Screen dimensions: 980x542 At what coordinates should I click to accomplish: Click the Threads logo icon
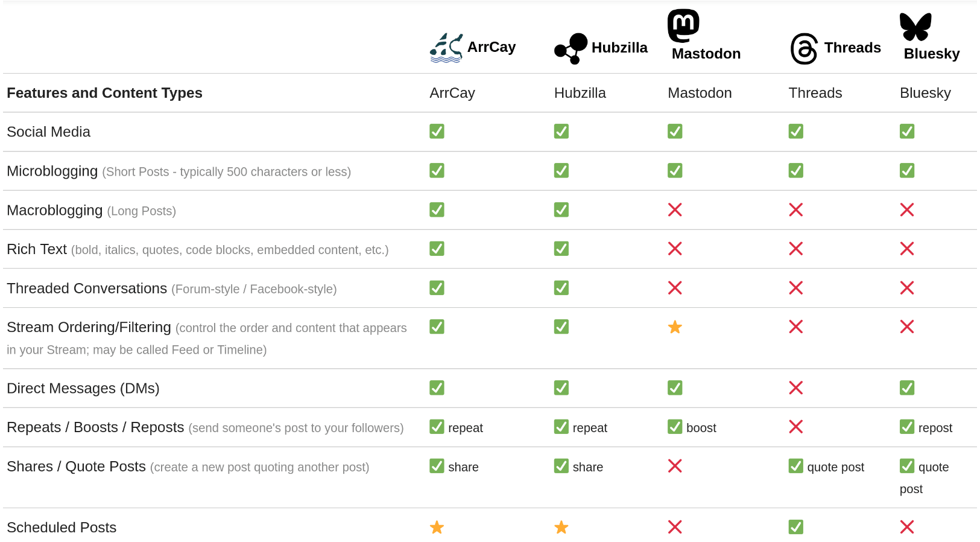click(x=804, y=49)
